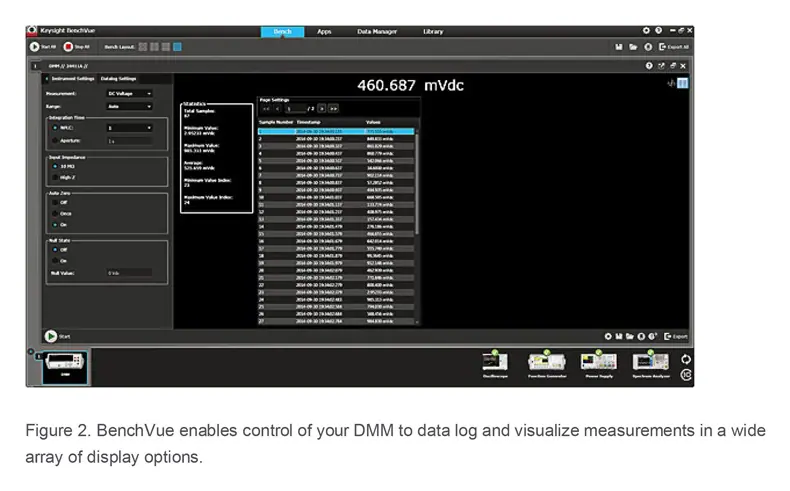The image size is (790, 491).
Task: Open the settings gear in title bar
Action: coord(646,31)
